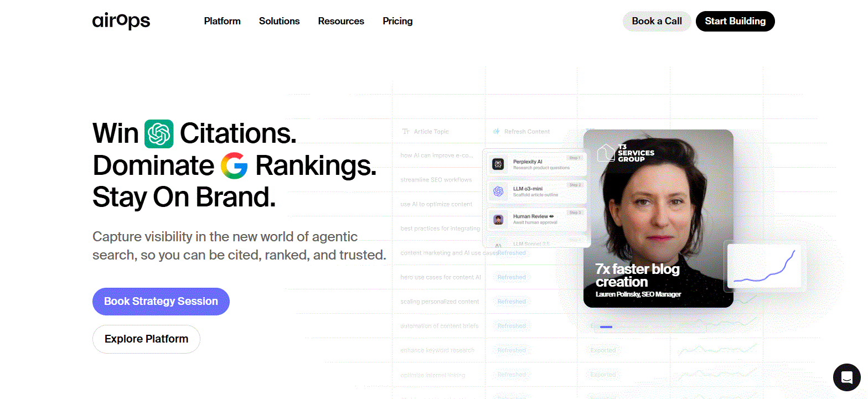Viewport: 868px width, 399px height.
Task: Select the 'best practices for integrating' row
Action: pyautogui.click(x=440, y=229)
